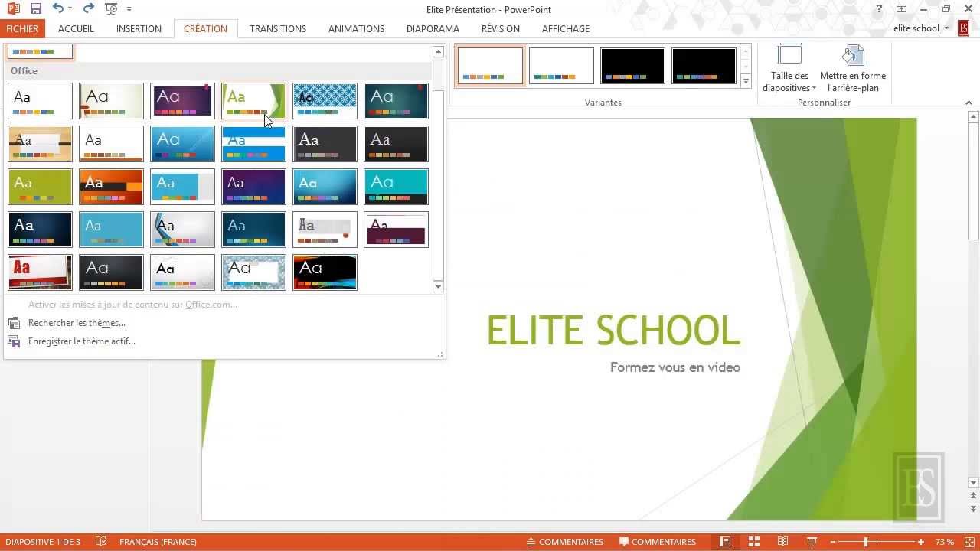The width and height of the screenshot is (980, 551).
Task: Expand the Variantes gallery More arrow
Action: pyautogui.click(x=746, y=80)
